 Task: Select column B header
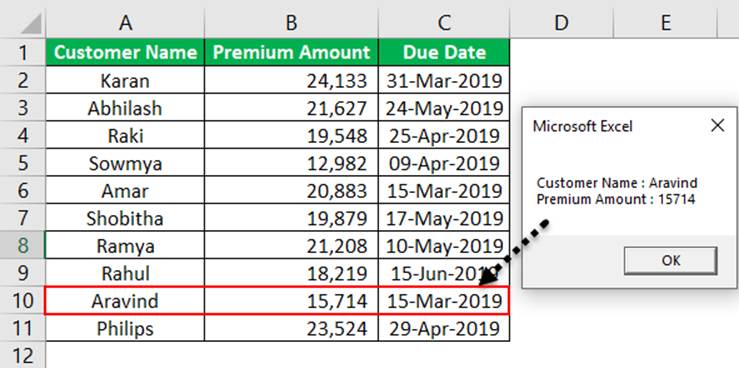(x=291, y=23)
